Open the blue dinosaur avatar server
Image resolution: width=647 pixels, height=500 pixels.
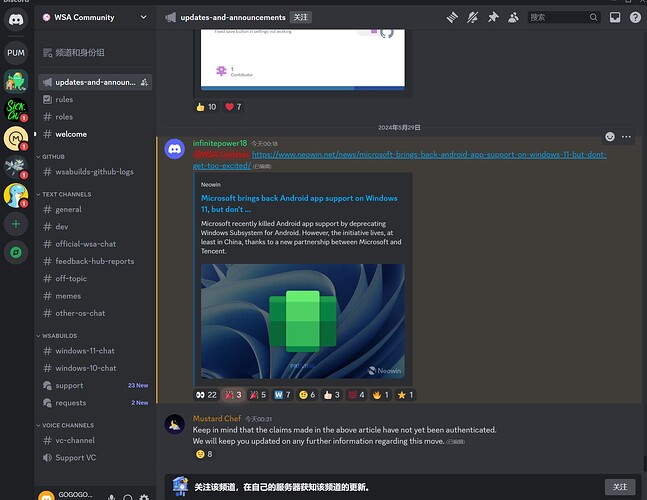click(x=16, y=195)
